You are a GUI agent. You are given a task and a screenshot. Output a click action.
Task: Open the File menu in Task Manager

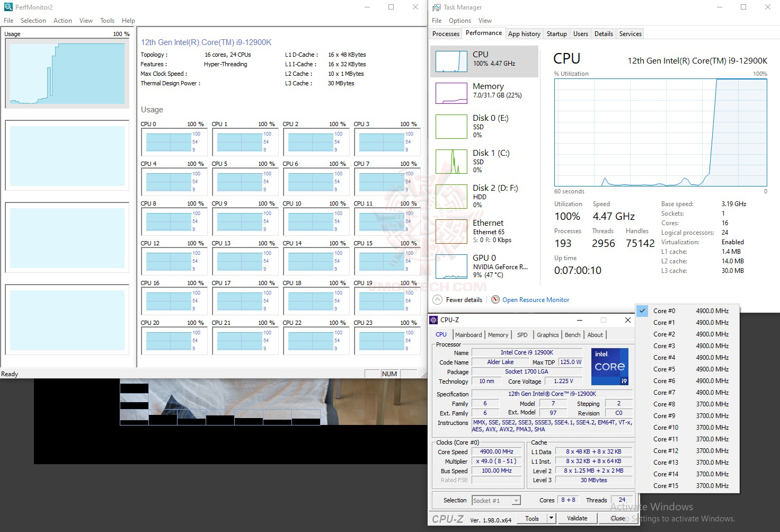[437, 21]
